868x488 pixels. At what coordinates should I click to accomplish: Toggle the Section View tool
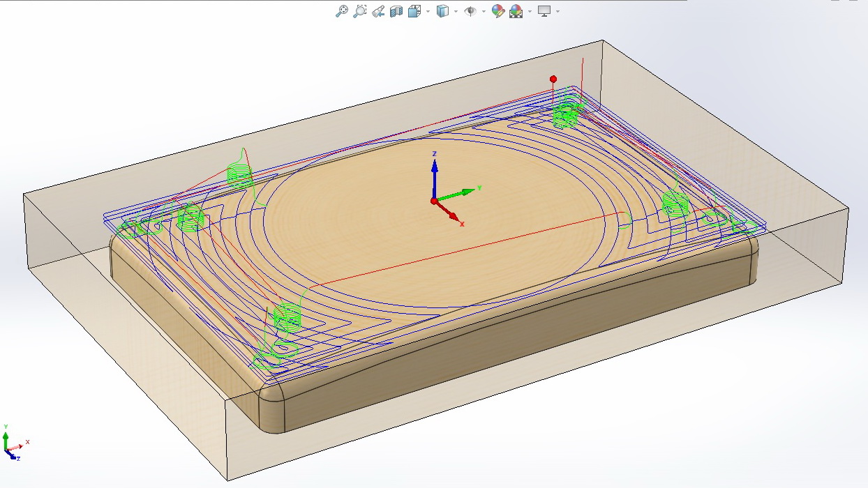point(396,11)
